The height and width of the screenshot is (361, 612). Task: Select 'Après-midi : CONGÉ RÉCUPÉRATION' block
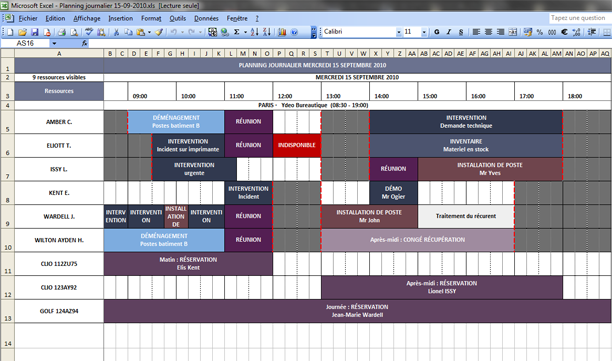[x=418, y=240]
